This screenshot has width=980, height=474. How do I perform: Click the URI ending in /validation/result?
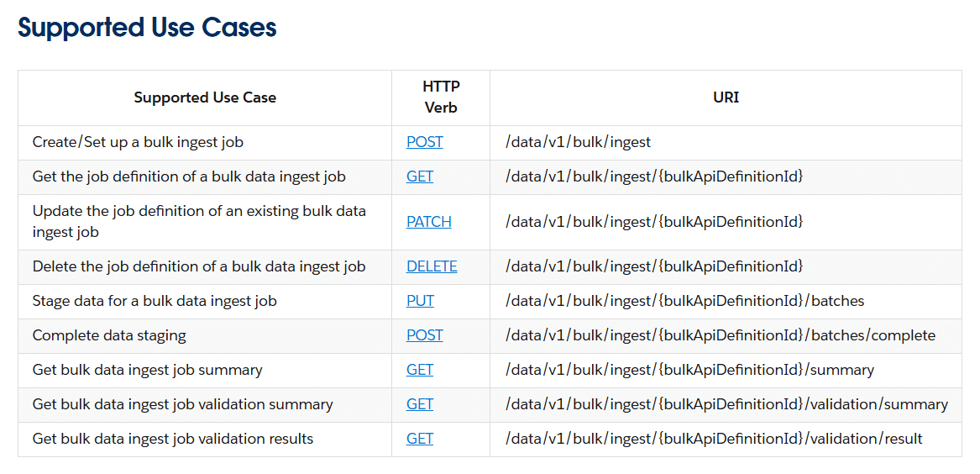[714, 439]
